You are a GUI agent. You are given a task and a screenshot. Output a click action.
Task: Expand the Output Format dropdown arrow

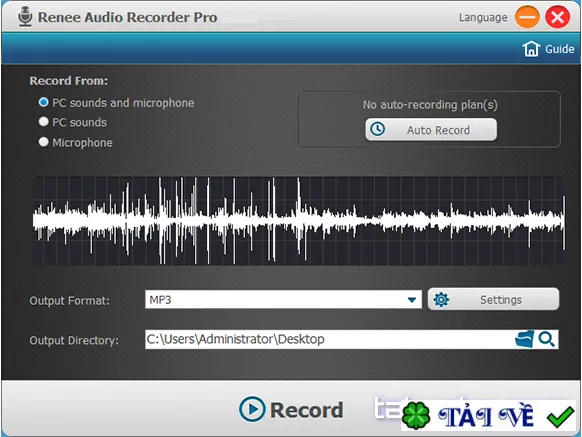coord(412,300)
